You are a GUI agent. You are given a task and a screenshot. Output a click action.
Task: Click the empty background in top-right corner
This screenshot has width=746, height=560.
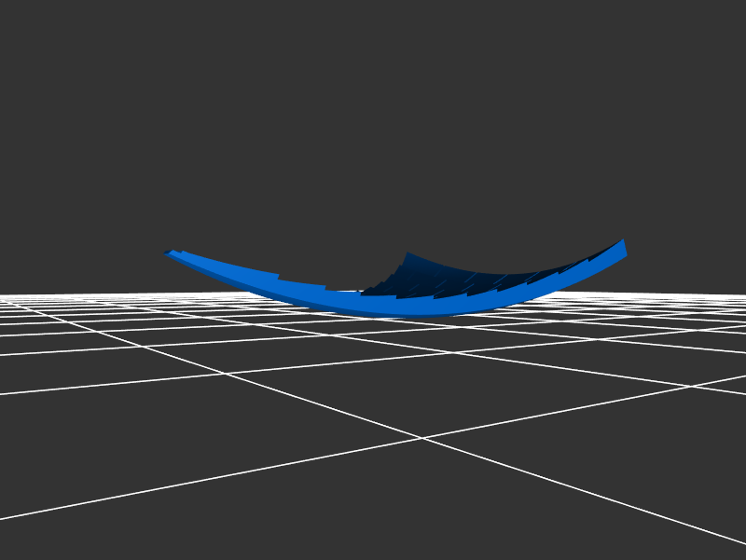pyautogui.click(x=709, y=37)
